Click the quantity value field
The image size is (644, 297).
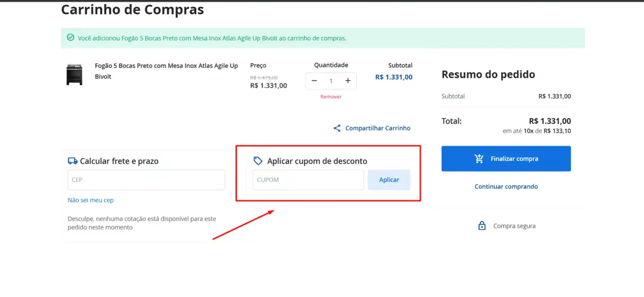(331, 81)
